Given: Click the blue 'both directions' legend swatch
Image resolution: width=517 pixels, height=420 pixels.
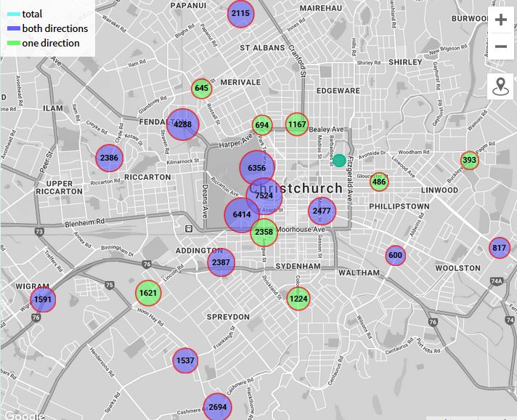Looking at the screenshot, I should 14,29.
